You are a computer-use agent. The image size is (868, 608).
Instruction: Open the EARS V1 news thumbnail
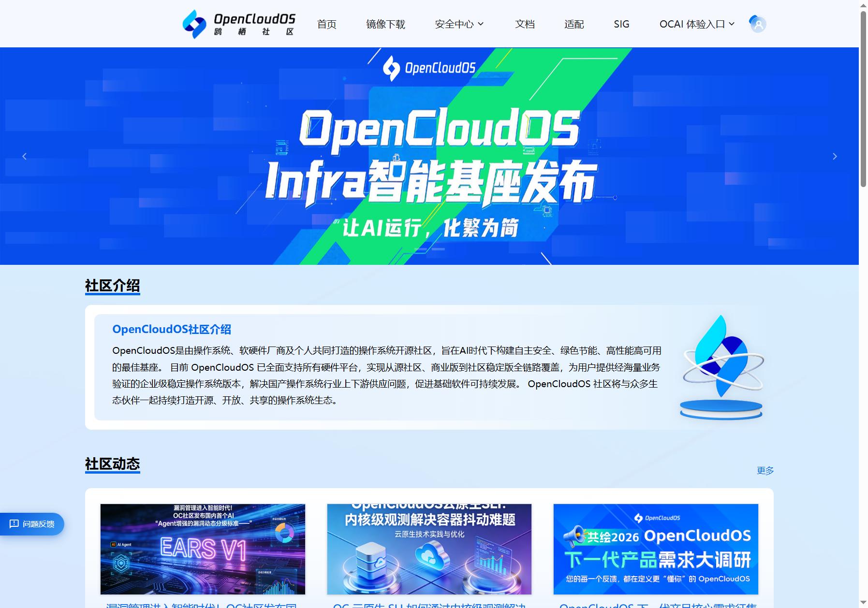tap(203, 549)
